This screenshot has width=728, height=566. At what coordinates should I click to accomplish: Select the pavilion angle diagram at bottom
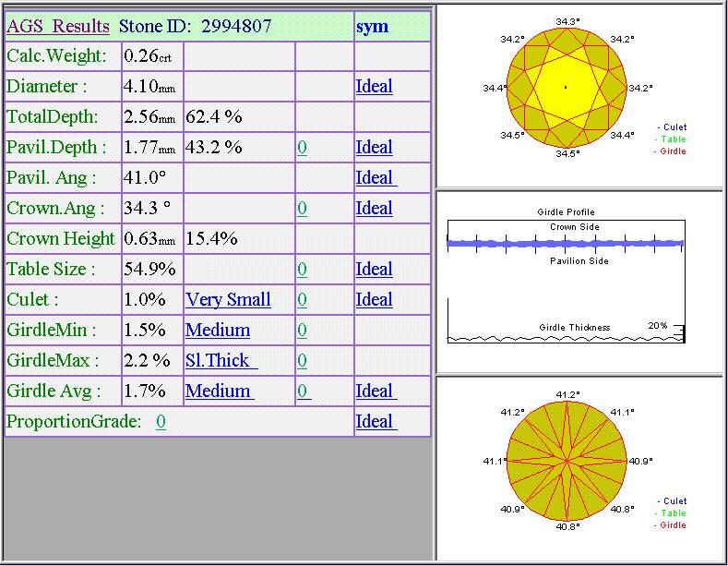[566, 461]
